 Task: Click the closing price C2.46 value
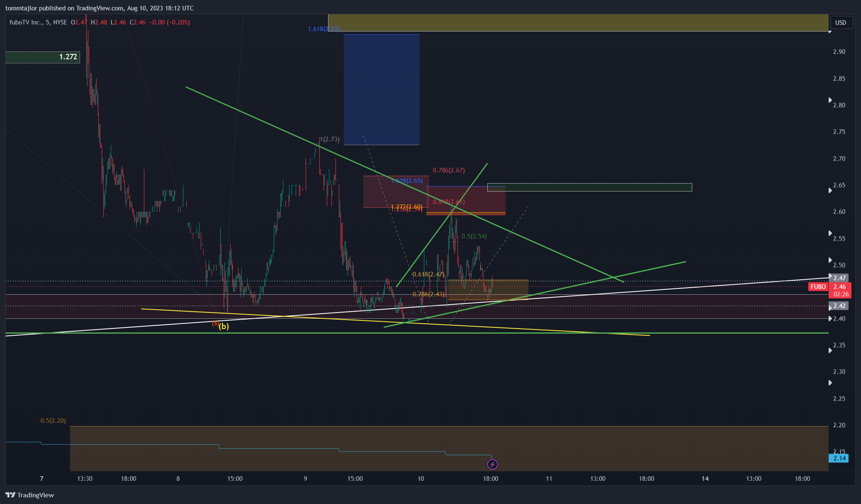point(138,22)
